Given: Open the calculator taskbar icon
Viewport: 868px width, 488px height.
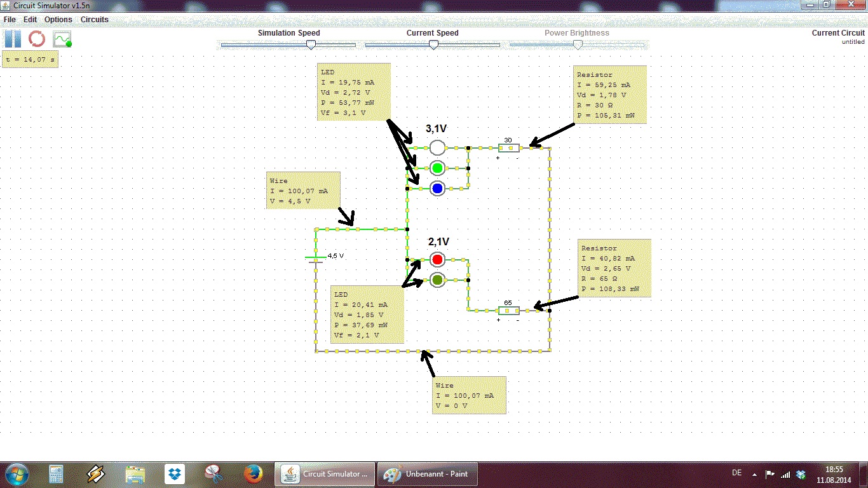Looking at the screenshot, I should [x=56, y=474].
